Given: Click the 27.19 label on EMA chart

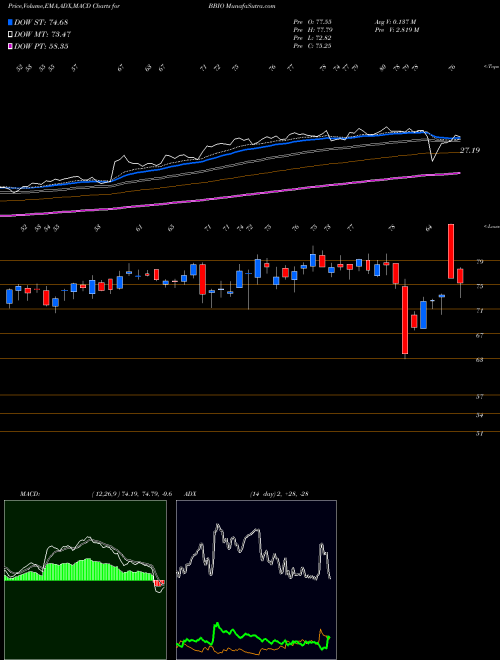Looking at the screenshot, I should (470, 150).
